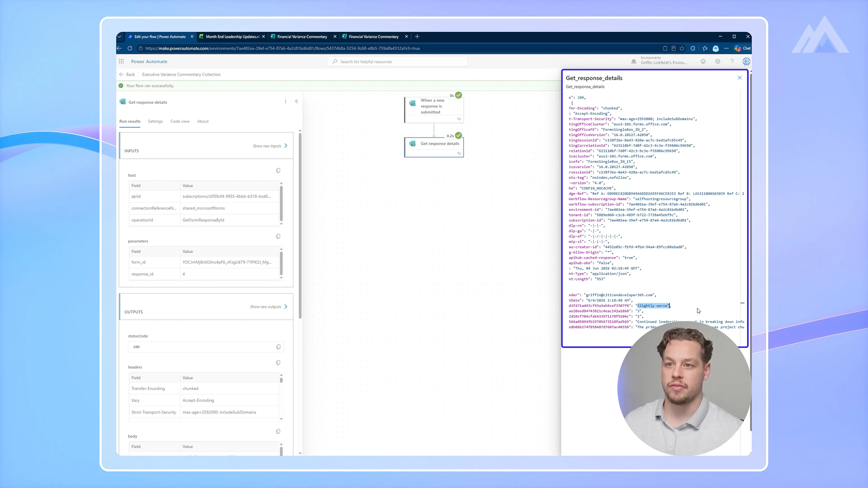Click the Search for helpful resources box
The width and height of the screenshot is (868, 488).
pyautogui.click(x=398, y=62)
